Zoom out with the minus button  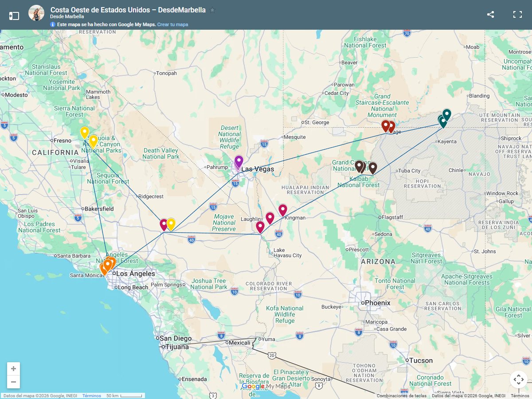[13, 382]
